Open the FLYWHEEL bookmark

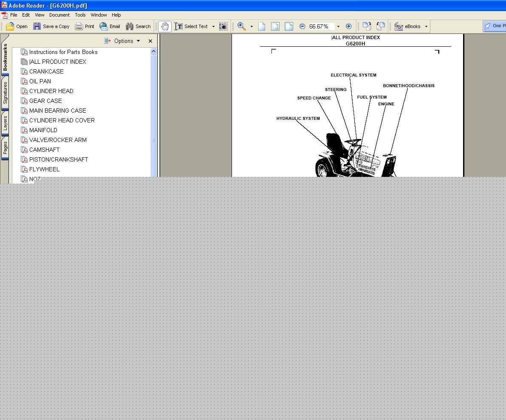[x=44, y=169]
